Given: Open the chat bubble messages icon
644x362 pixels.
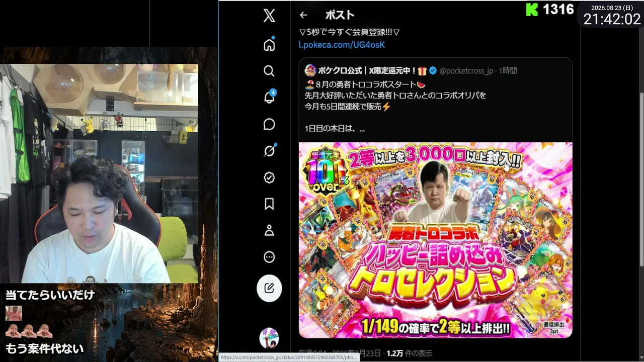Looking at the screenshot, I should click(269, 124).
